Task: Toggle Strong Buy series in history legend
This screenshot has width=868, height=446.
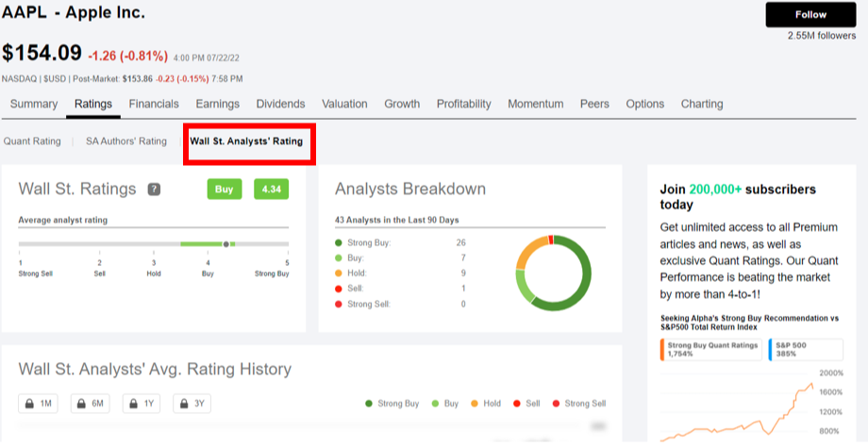Action: [x=392, y=404]
